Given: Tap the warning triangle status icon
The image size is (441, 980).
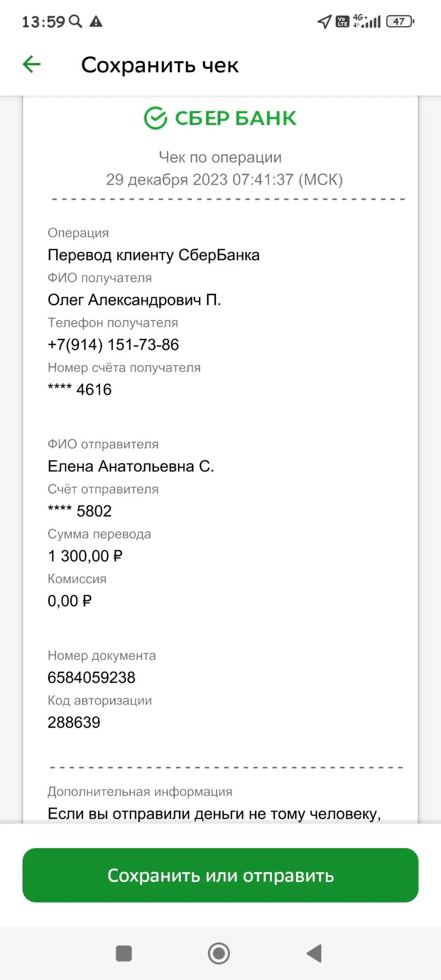Looking at the screenshot, I should pos(96,22).
